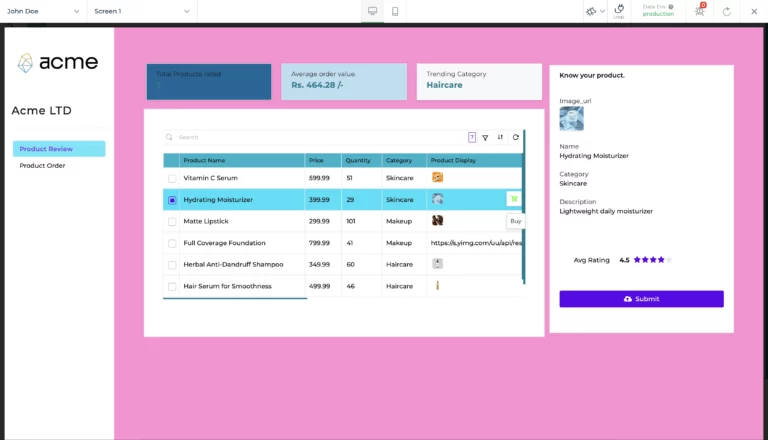Click the table sort icon
The image size is (768, 440).
(500, 137)
